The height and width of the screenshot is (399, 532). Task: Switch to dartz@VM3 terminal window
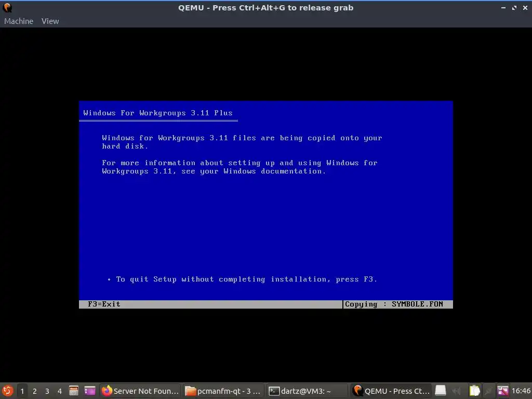point(307,391)
